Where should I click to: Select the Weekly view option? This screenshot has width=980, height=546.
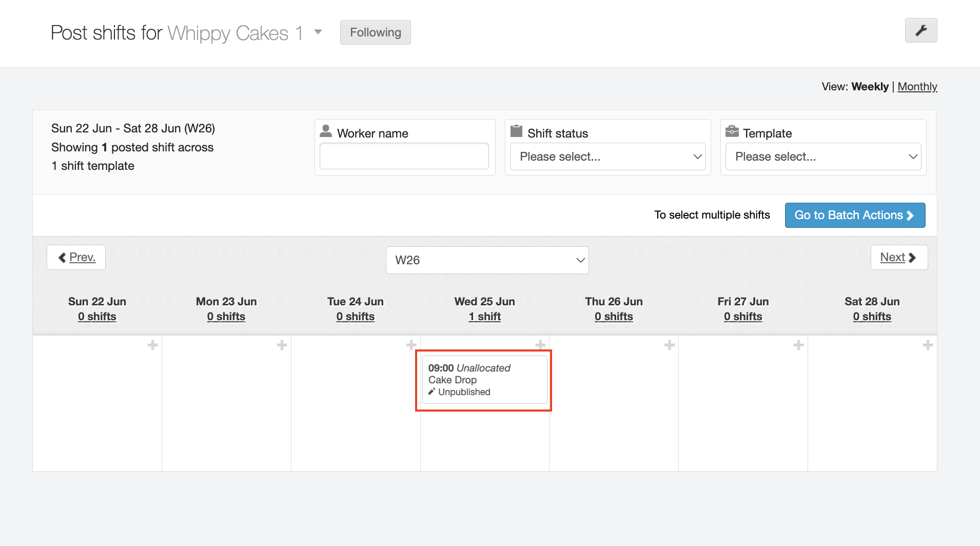[x=870, y=87]
